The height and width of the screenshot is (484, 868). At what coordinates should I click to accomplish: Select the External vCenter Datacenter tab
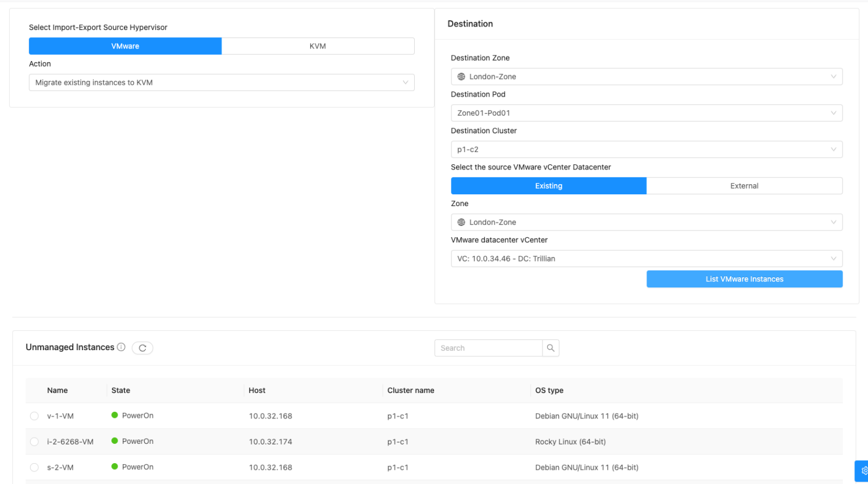pyautogui.click(x=744, y=185)
